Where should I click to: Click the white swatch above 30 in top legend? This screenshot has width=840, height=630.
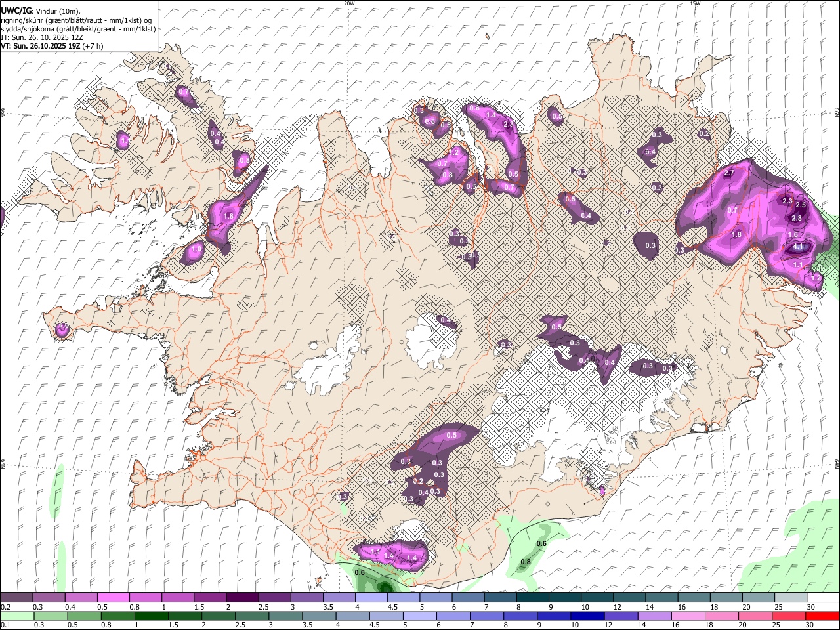823,598
